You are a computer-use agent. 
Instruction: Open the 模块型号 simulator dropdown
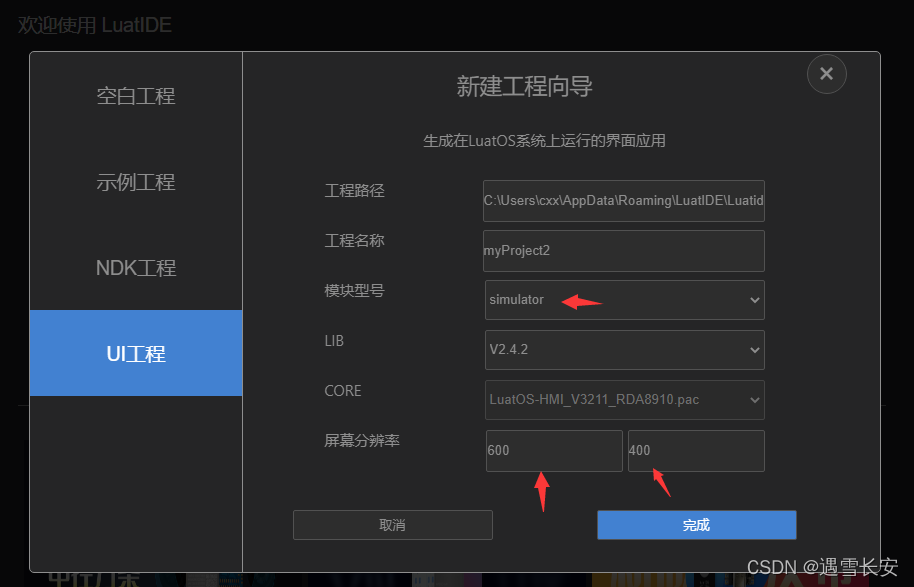(x=624, y=300)
